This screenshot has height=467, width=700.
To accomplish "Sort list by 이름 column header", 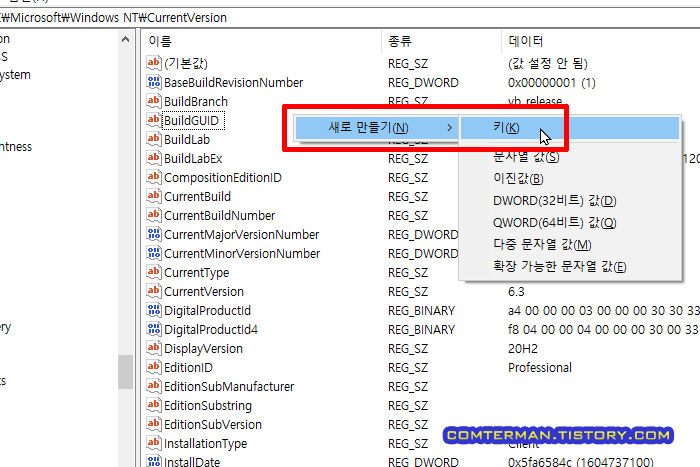I will pos(262,42).
